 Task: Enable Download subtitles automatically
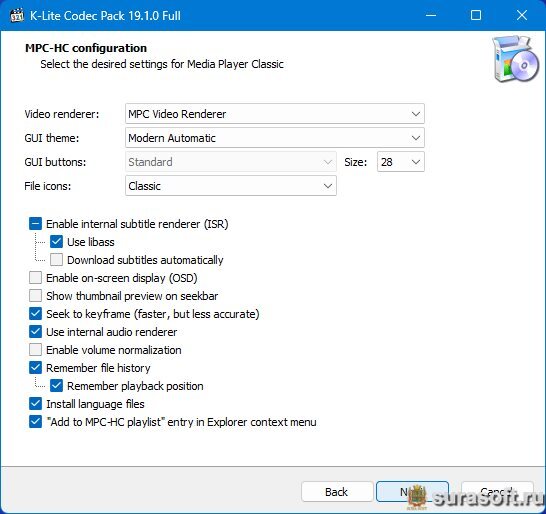coord(56,260)
